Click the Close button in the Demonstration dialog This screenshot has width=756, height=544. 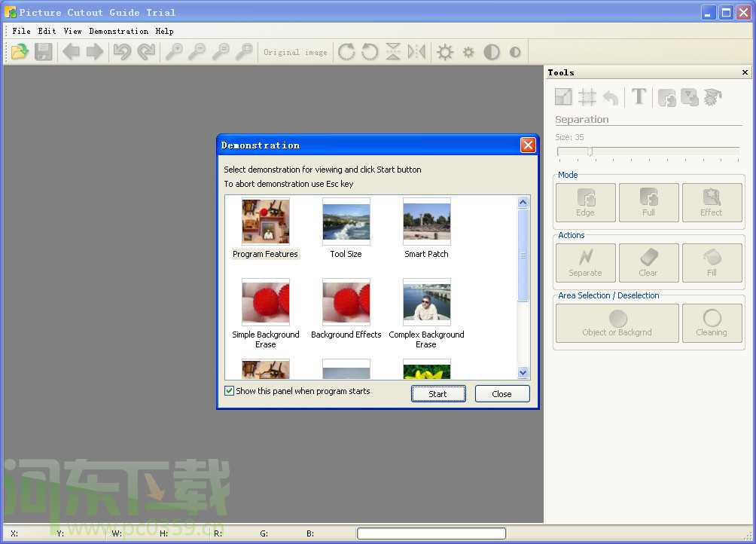point(501,393)
